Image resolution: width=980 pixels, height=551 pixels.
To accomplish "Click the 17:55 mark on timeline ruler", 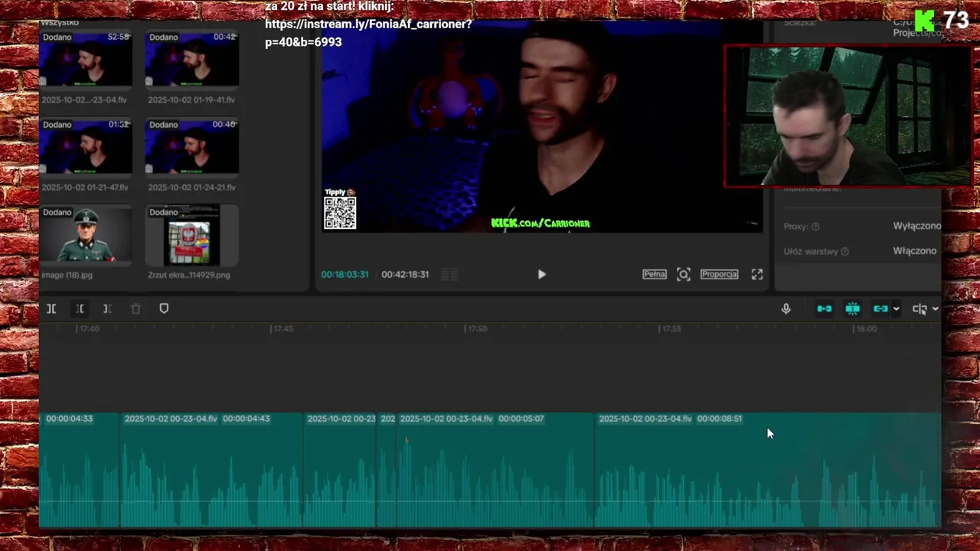I will (x=671, y=328).
